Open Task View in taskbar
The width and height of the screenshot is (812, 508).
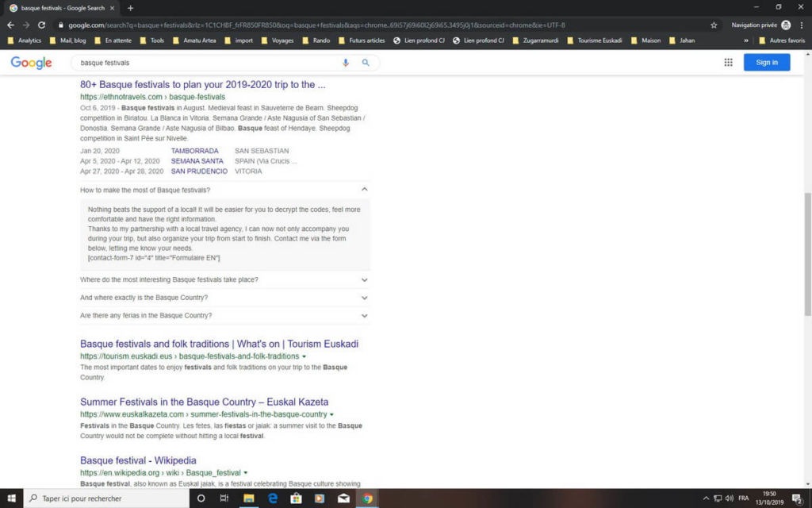coord(224,498)
